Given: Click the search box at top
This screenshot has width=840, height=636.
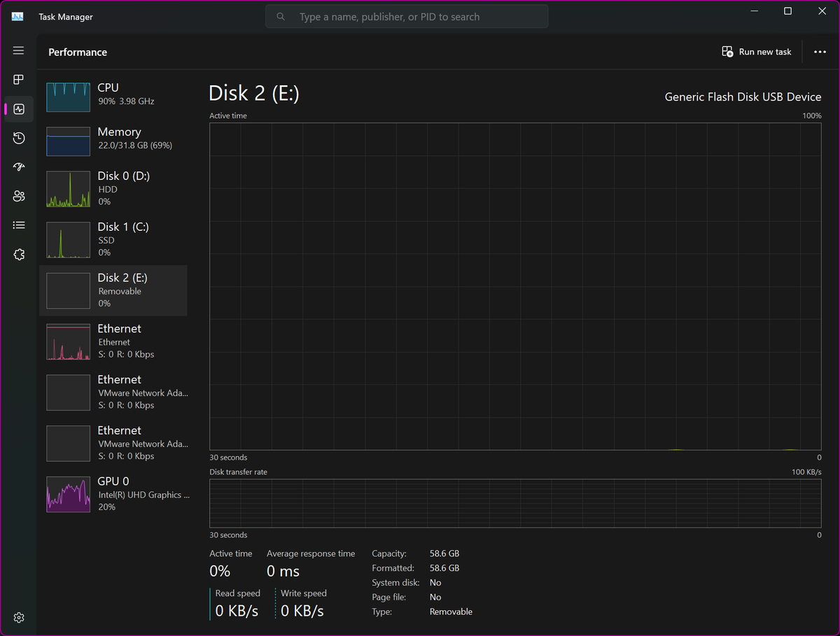Looking at the screenshot, I should coord(407,17).
